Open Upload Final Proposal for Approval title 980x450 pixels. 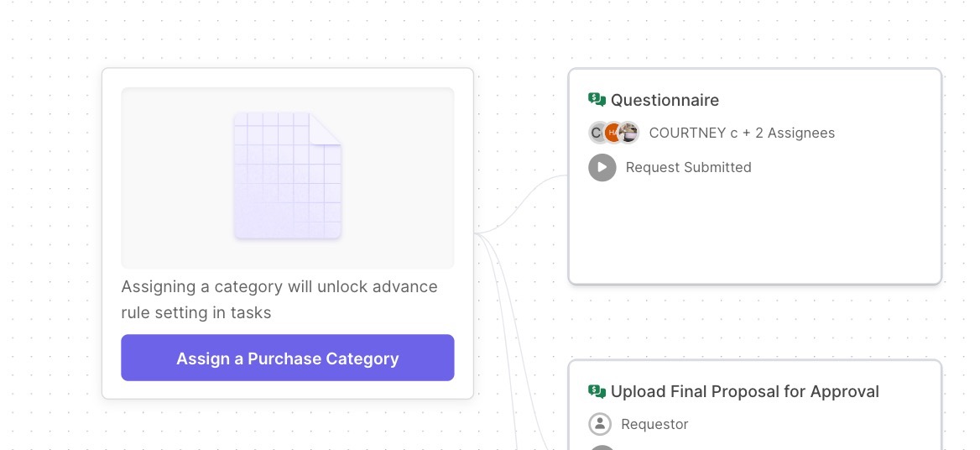point(744,392)
